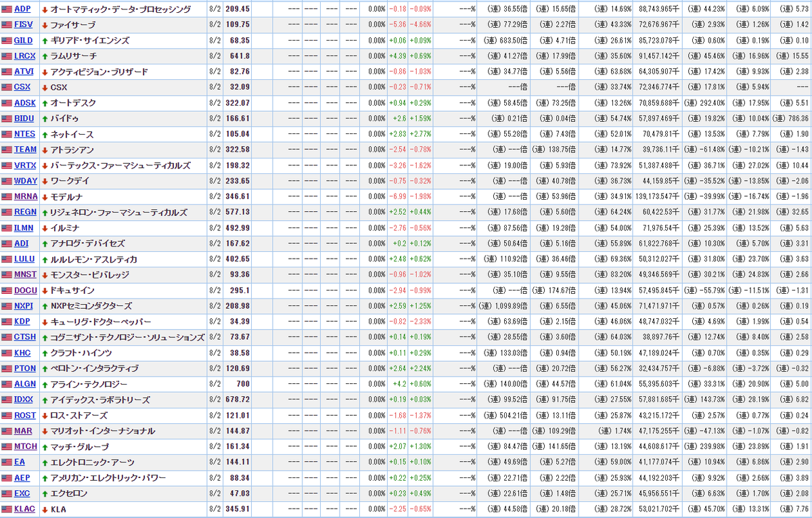Select the IDXX price 678.72
The width and height of the screenshot is (812, 518).
coord(236,400)
